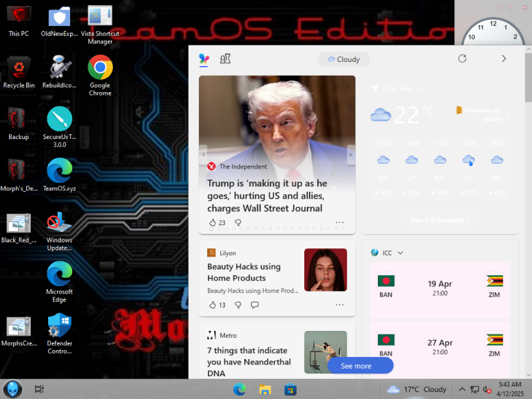
Task: Go to previous headline slide arrow
Action: point(203,155)
